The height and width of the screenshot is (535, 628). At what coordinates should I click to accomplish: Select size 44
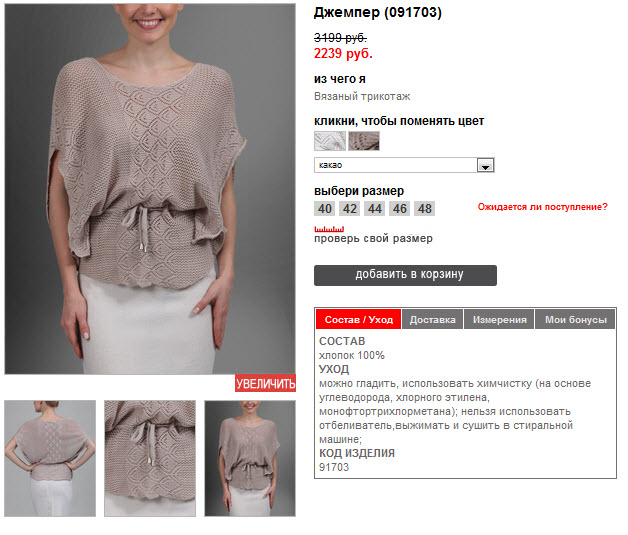374,209
